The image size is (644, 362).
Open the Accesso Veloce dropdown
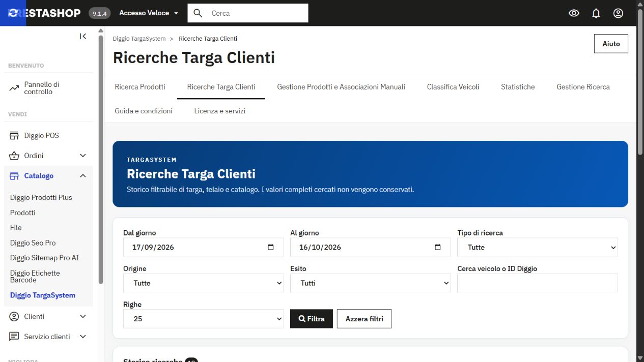149,13
